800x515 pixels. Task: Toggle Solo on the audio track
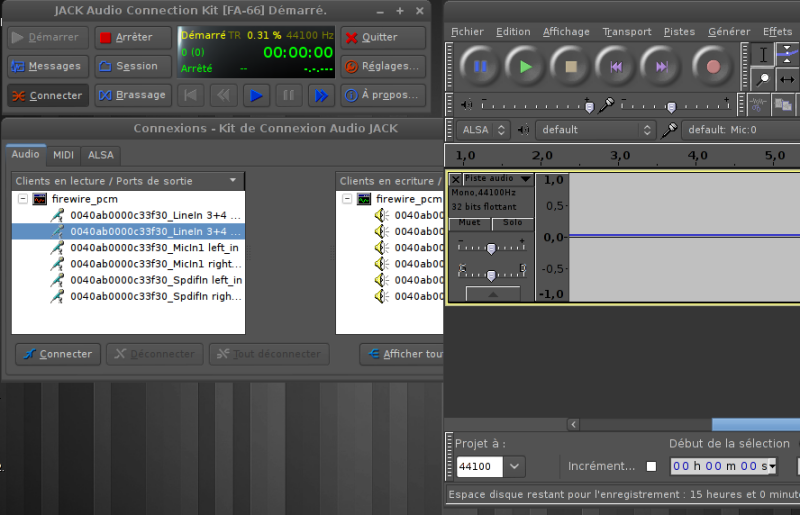[512, 223]
